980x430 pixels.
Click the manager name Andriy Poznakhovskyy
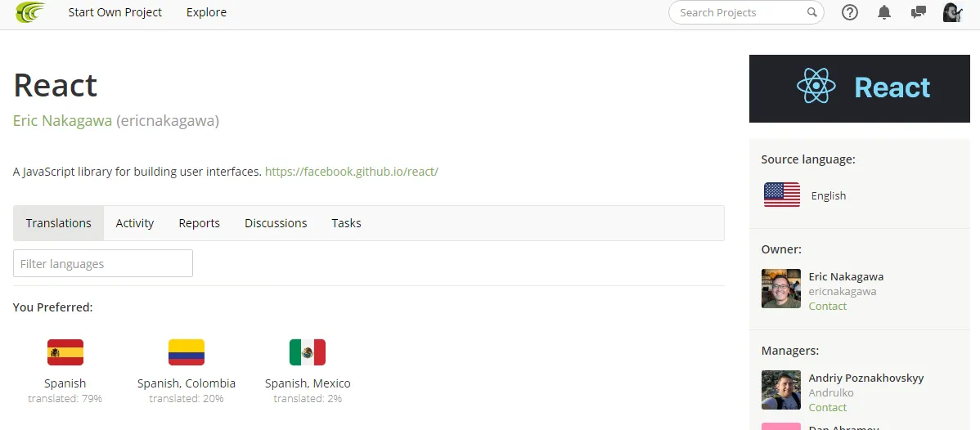tap(866, 378)
